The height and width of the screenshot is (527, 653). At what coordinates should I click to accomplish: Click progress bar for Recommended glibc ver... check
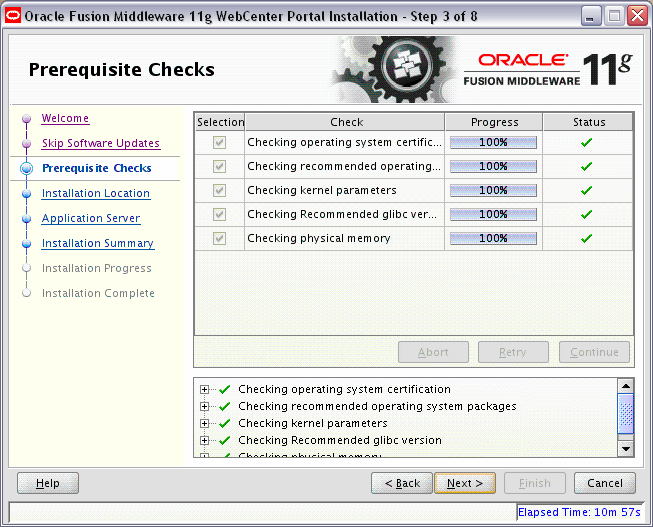pyautogui.click(x=493, y=215)
